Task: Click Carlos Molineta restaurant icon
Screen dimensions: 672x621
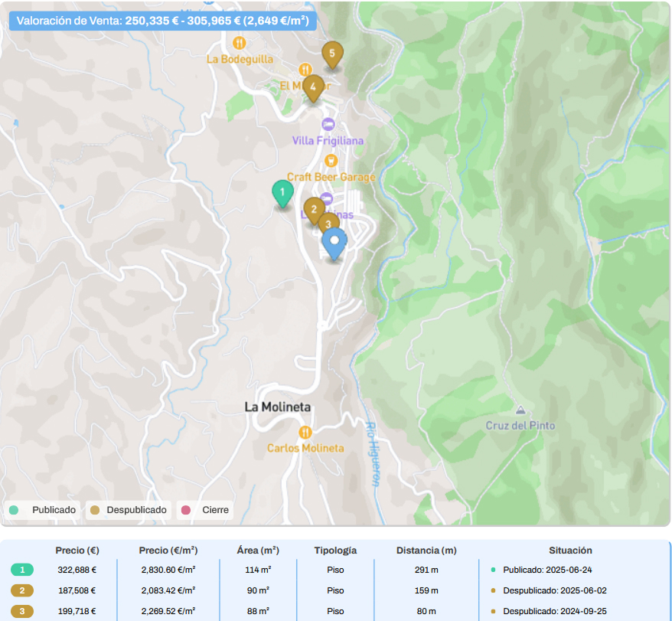Action: point(305,432)
